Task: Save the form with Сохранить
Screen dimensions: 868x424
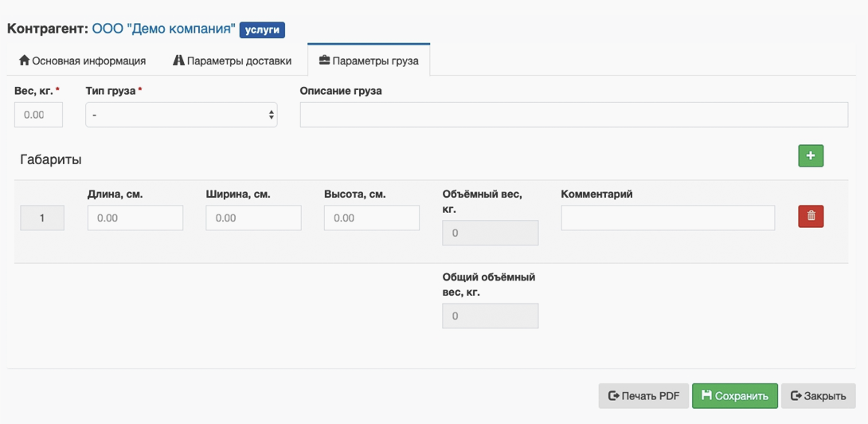Action: [x=734, y=396]
